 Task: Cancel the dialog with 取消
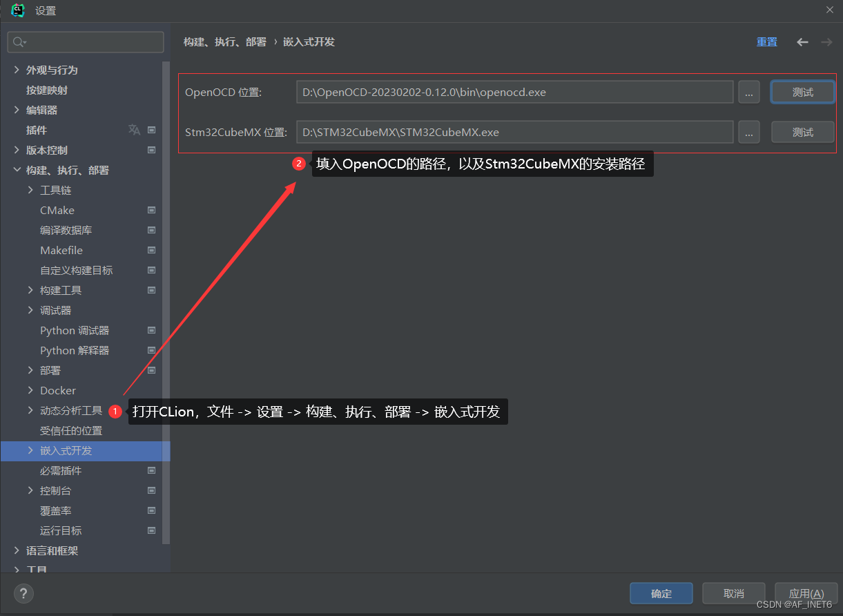(734, 593)
